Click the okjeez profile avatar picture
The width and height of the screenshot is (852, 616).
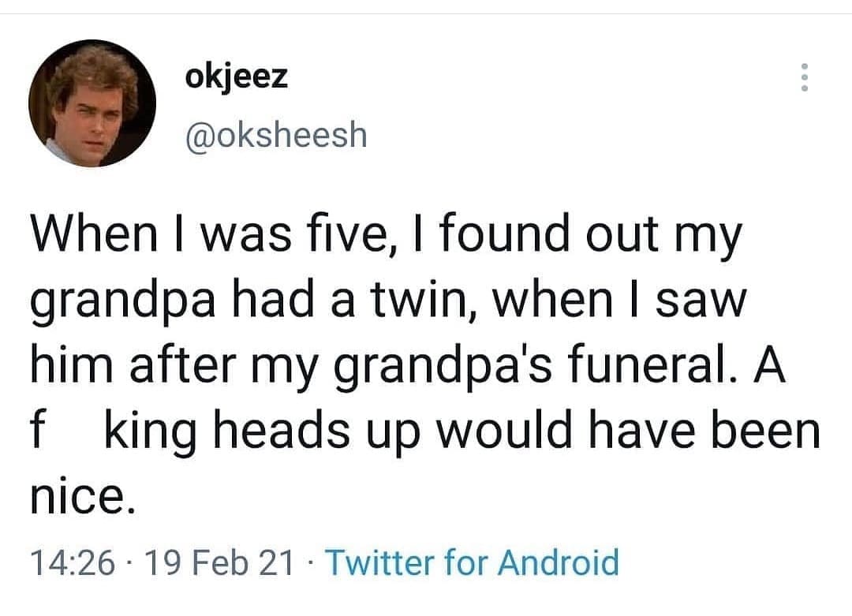click(92, 103)
